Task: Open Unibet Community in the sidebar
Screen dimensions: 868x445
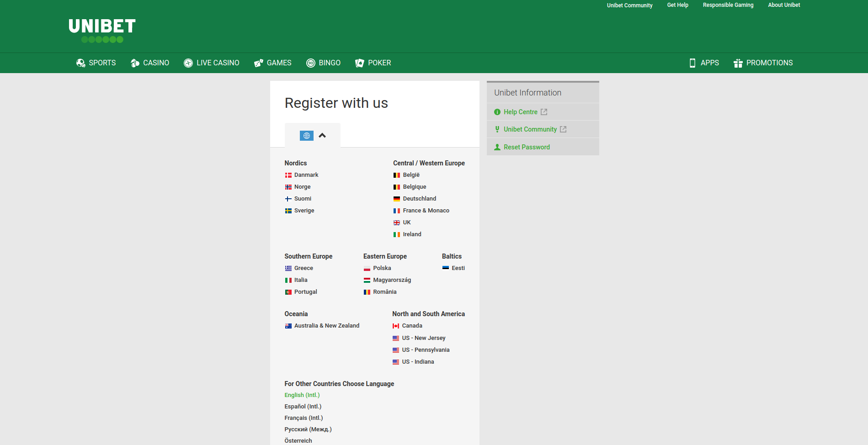Action: pyautogui.click(x=530, y=129)
